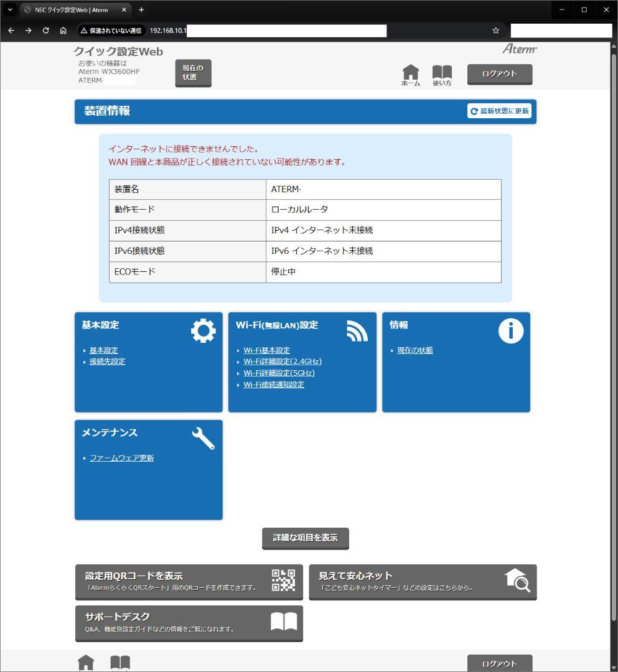View the 保護されていない通信 security warning
Screen dimensions: 618x672
pos(111,30)
